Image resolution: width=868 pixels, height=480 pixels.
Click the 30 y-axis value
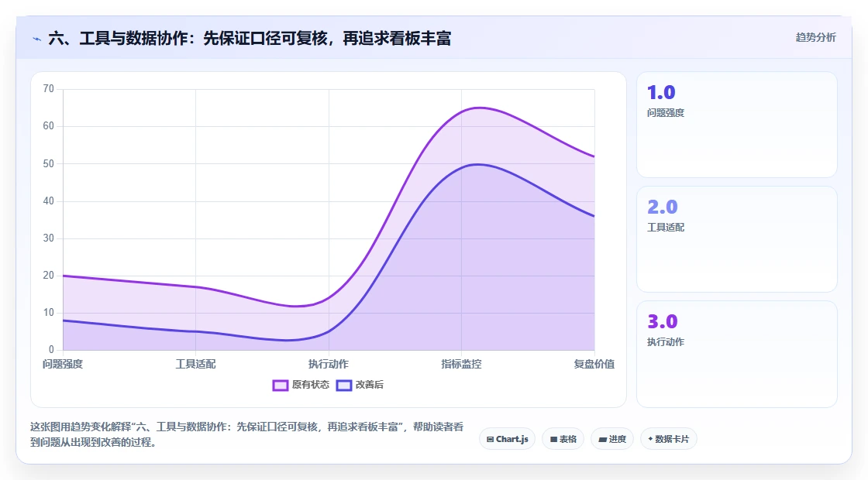click(49, 238)
